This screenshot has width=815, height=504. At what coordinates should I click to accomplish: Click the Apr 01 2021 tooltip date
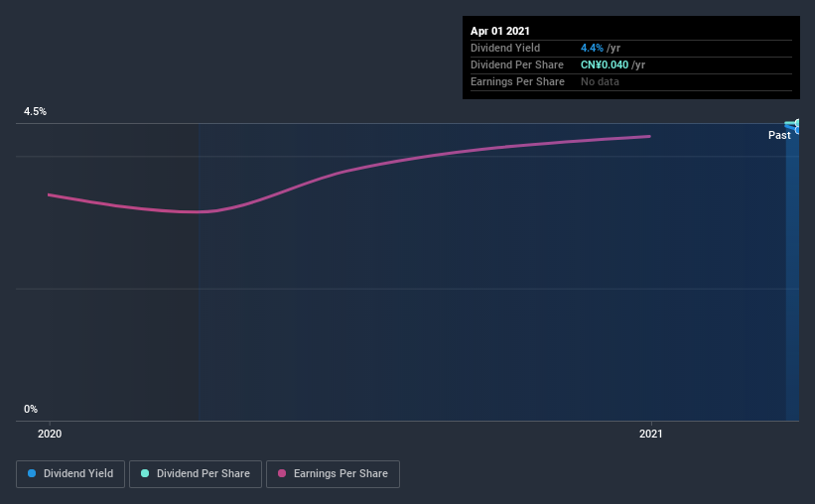pyautogui.click(x=500, y=31)
